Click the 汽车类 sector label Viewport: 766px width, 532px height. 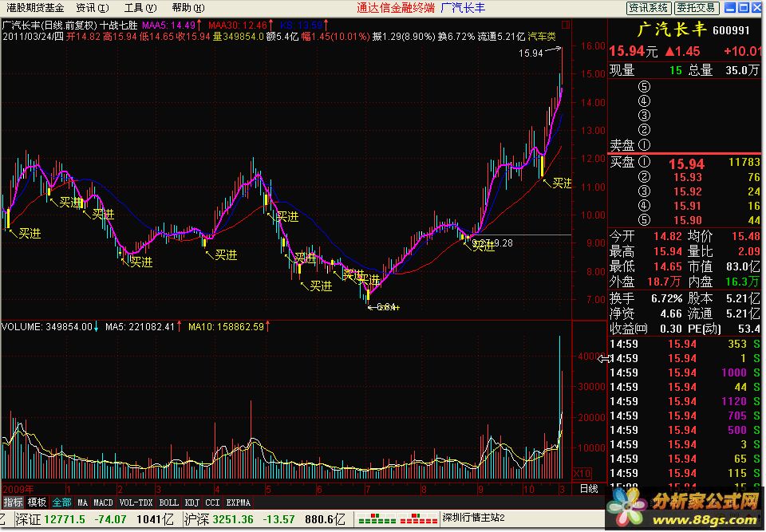(542, 36)
